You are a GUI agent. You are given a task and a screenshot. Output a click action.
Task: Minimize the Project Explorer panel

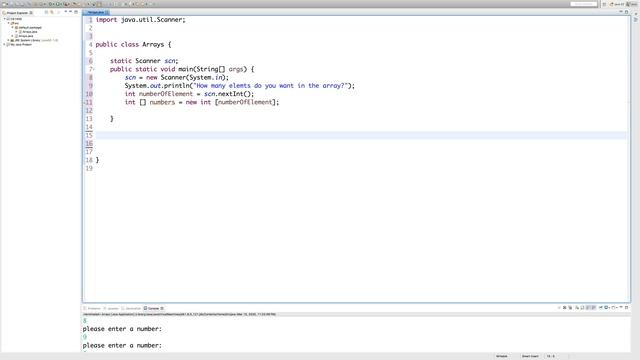[x=70, y=11]
